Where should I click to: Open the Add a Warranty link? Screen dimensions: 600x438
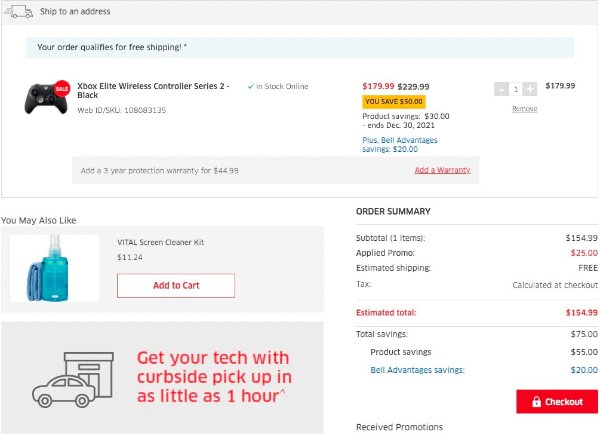(442, 170)
